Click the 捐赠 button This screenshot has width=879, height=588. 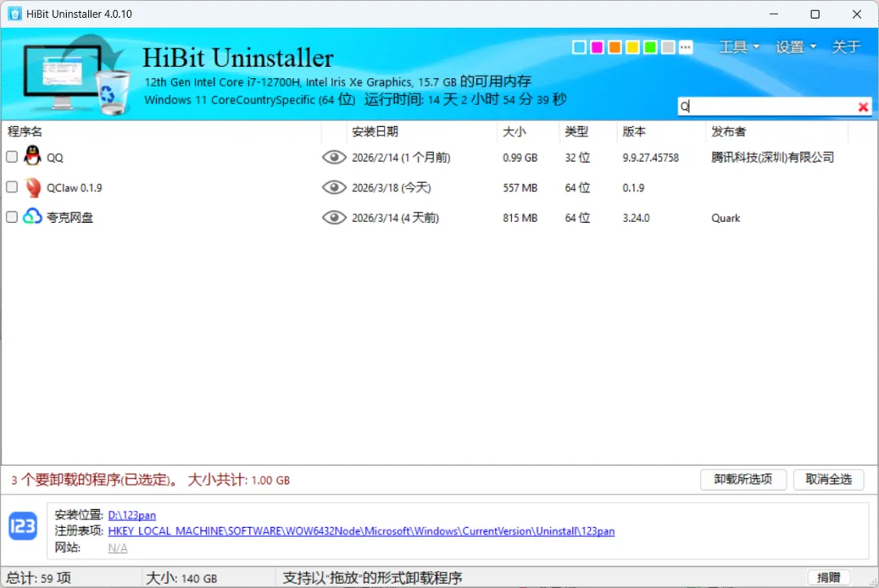point(829,577)
